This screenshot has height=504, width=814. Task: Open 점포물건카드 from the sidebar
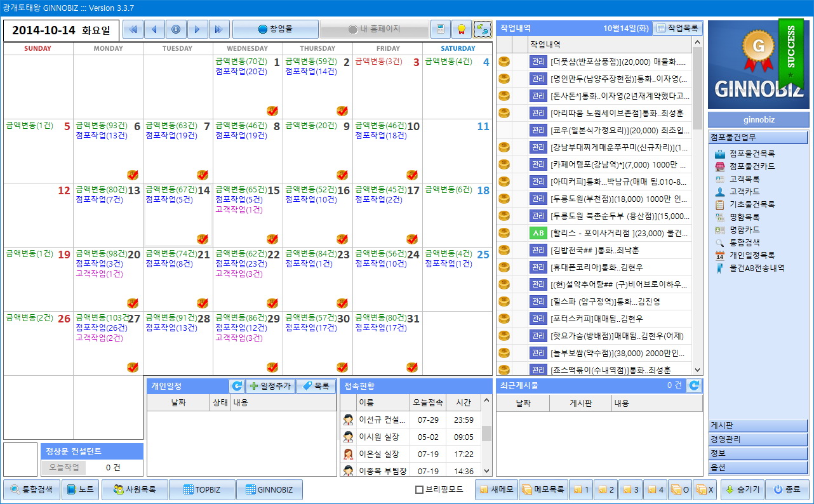[752, 166]
